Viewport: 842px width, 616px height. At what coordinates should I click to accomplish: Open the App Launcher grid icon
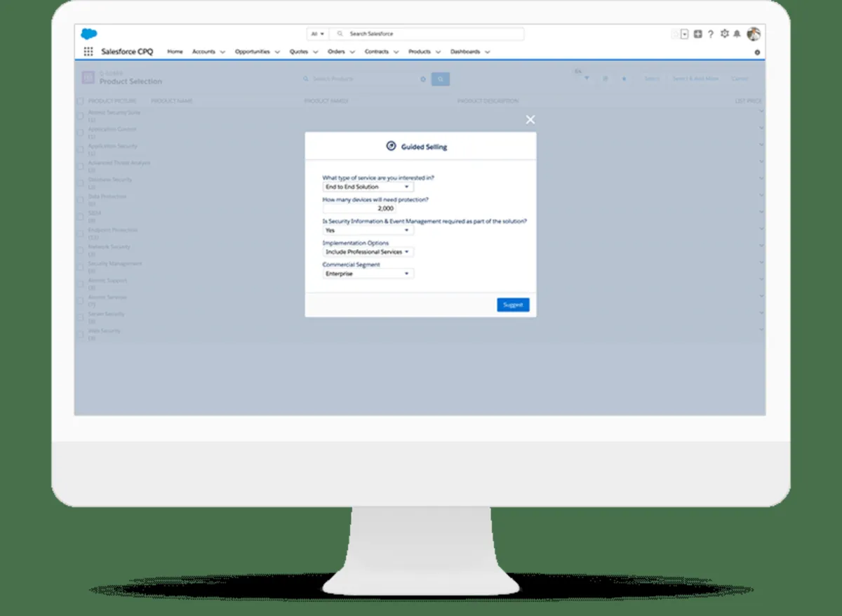click(x=88, y=52)
